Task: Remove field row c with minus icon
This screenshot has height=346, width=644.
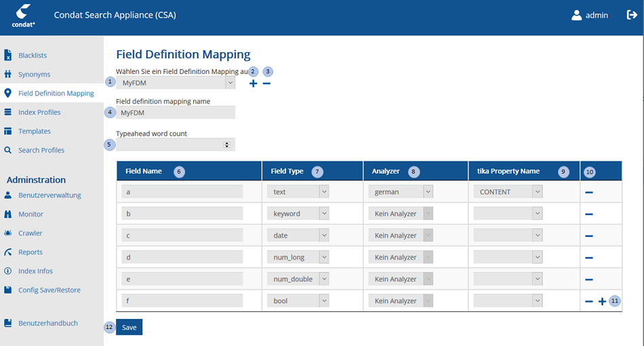Action: 589,236
